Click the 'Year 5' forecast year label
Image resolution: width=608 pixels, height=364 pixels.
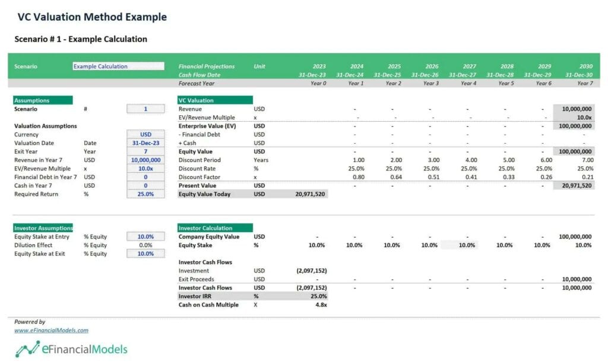pos(506,83)
